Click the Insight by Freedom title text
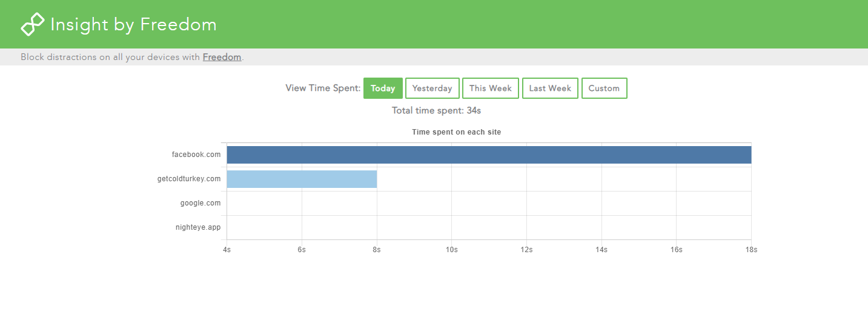868x334 pixels. (133, 24)
